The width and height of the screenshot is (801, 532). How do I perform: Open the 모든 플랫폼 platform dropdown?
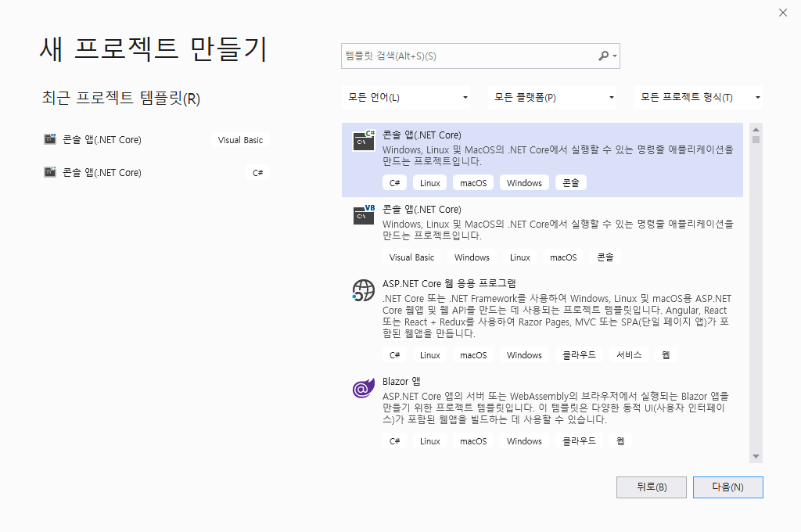pyautogui.click(x=551, y=97)
